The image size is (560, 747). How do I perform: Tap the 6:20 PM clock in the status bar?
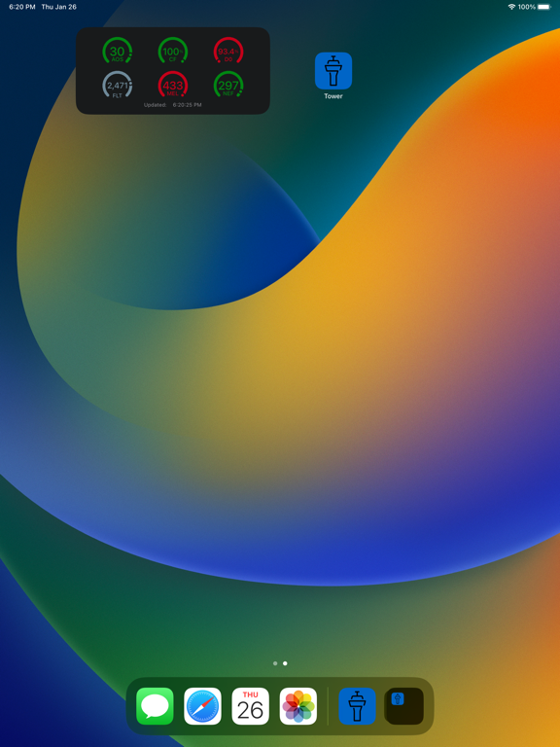22,7
